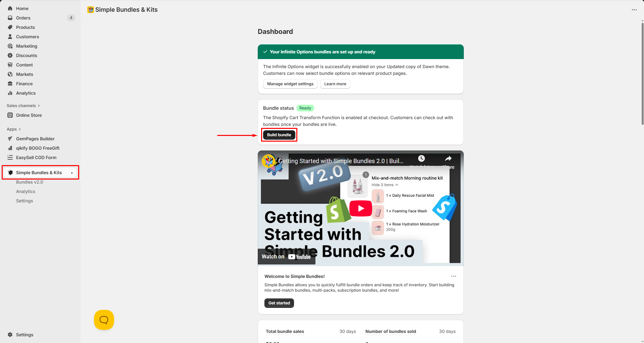Expand the Sales channels section
644x343 pixels.
coord(23,106)
